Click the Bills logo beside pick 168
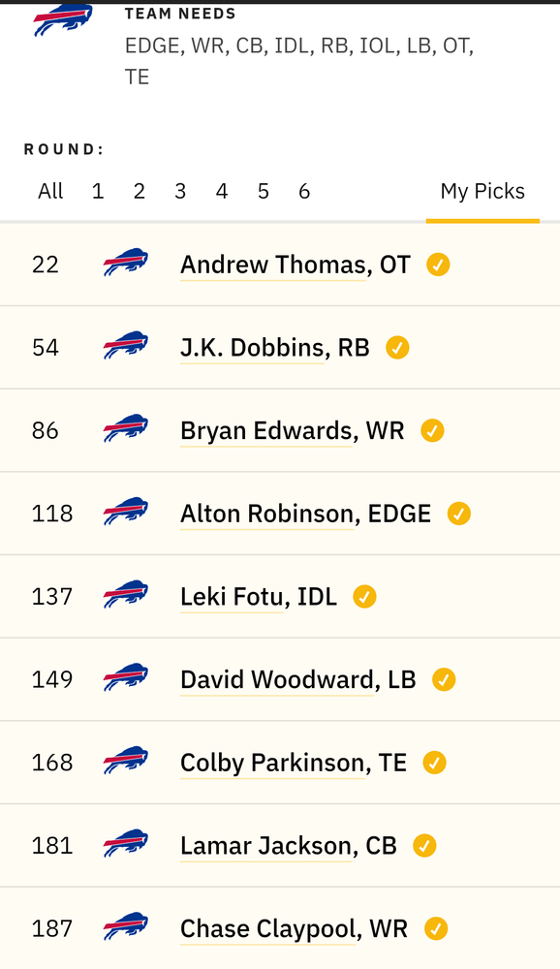This screenshot has height=969, width=560. pos(126,760)
